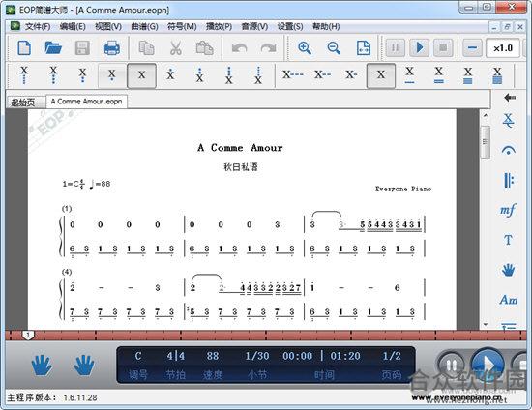Screen dimensions: 532x410
Task: Open the fingering hand tool in sidebar
Action: pos(508,270)
